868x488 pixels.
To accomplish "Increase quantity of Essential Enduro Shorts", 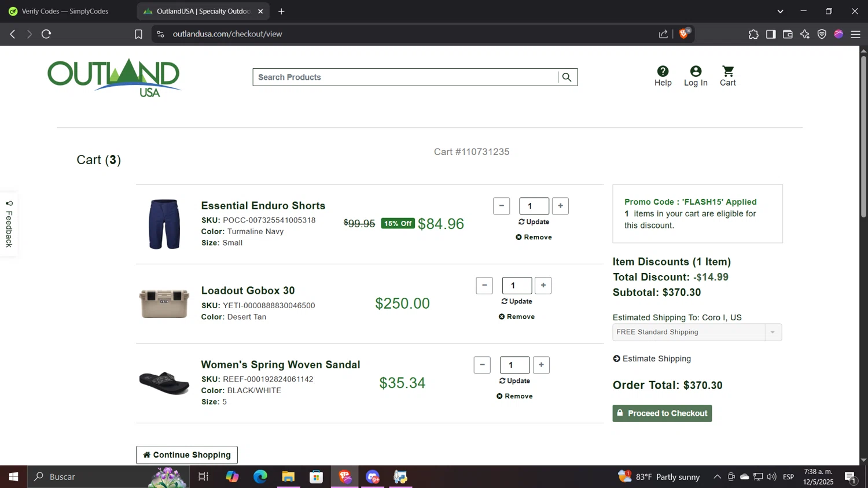I will [x=560, y=206].
